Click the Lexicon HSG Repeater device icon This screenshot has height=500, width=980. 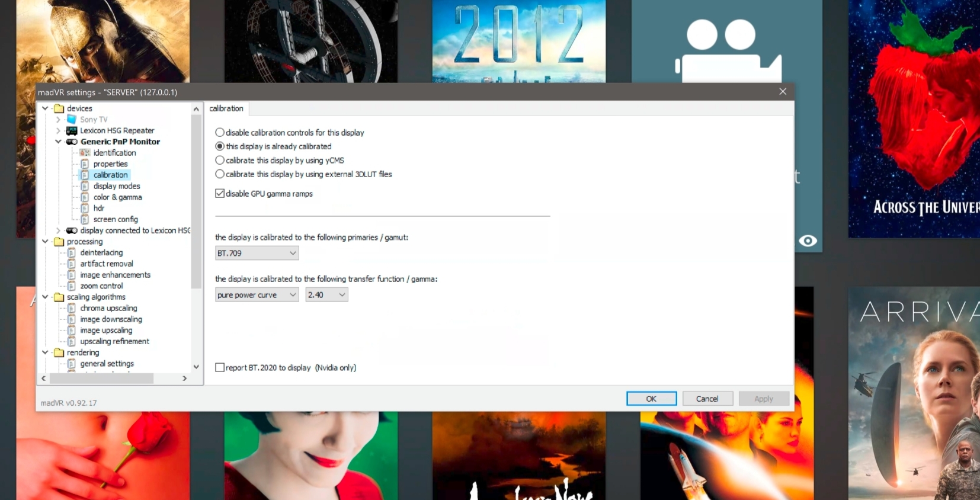point(72,131)
